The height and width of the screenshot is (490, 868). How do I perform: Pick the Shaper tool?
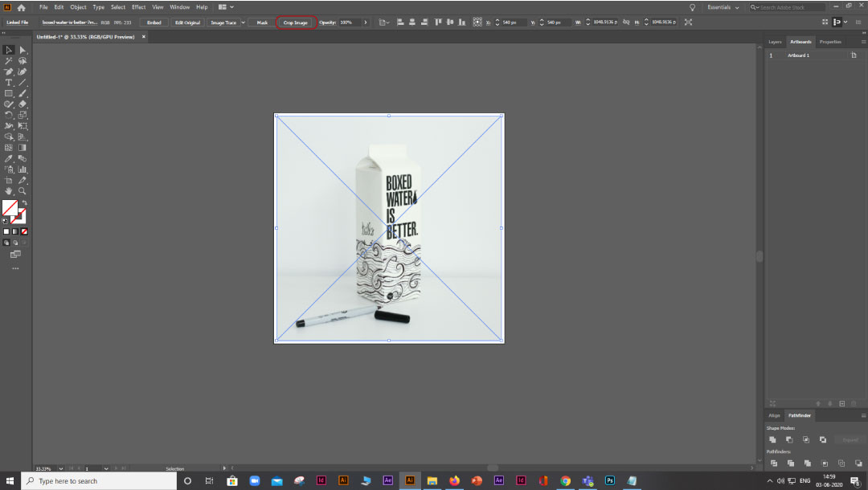tap(9, 104)
